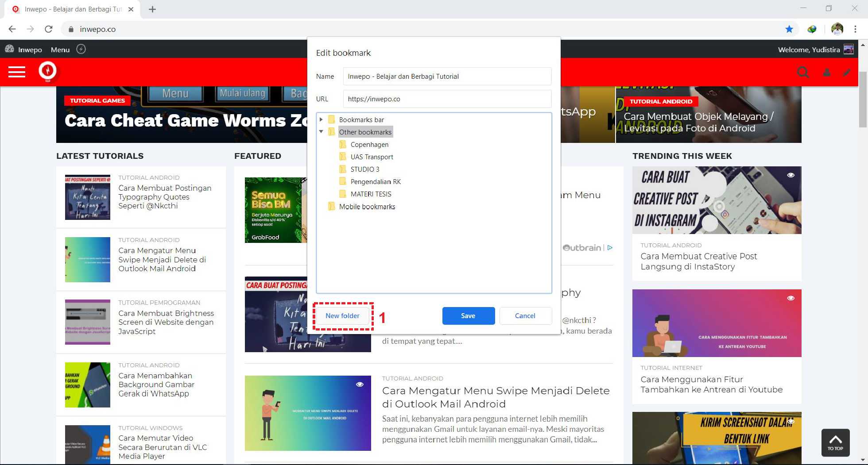
Task: Click the Antrean YouTube trending image
Action: [717, 323]
